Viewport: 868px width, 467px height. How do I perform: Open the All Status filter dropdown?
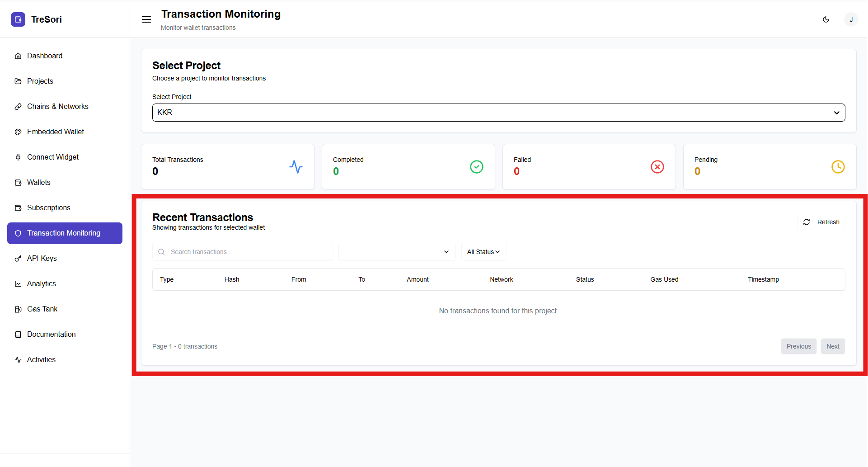[x=483, y=252]
